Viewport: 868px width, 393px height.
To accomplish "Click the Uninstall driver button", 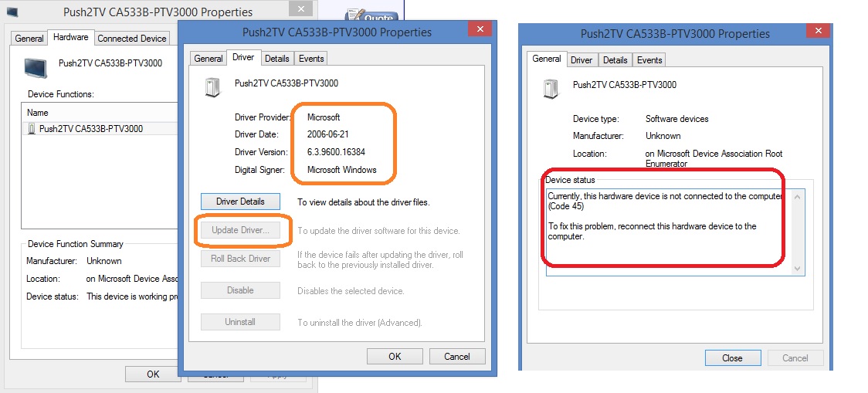I will [240, 322].
